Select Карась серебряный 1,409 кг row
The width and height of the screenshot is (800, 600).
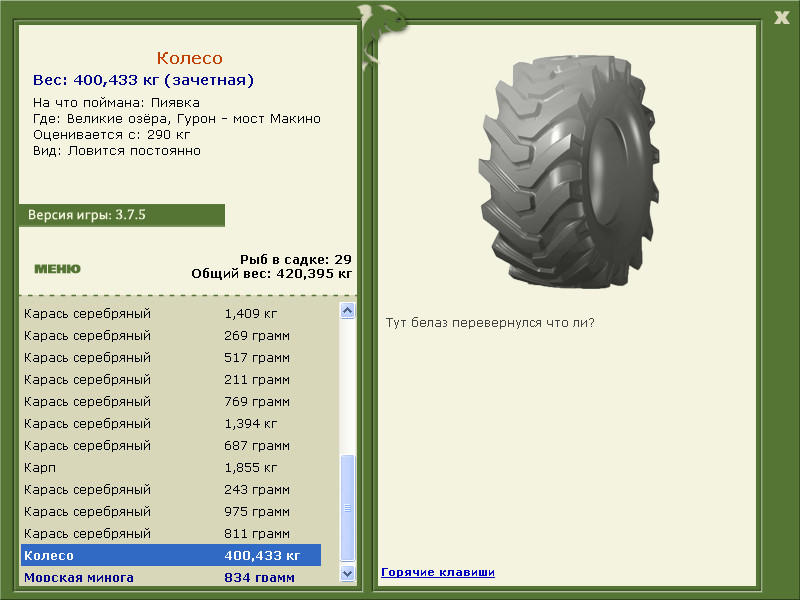click(171, 313)
